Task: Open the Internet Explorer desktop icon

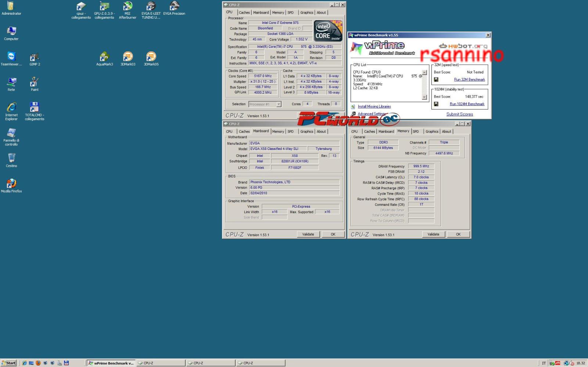Action: point(11,111)
